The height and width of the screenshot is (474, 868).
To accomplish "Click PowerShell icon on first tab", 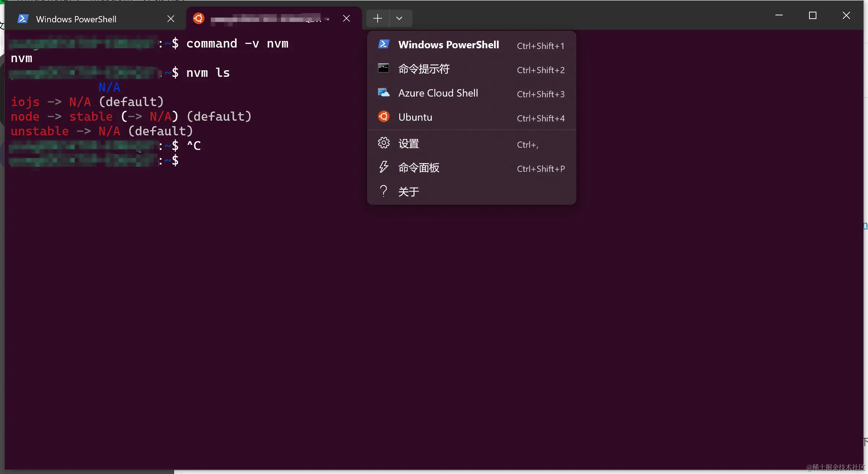I will pos(23,19).
